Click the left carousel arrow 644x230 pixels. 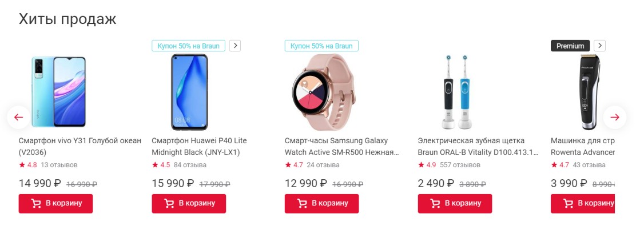[19, 117]
